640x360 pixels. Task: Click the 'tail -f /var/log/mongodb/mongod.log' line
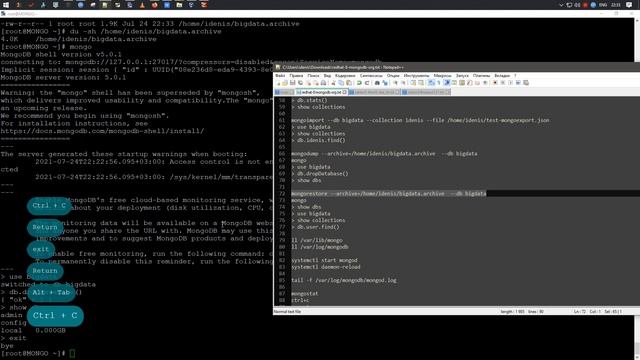tap(344, 280)
